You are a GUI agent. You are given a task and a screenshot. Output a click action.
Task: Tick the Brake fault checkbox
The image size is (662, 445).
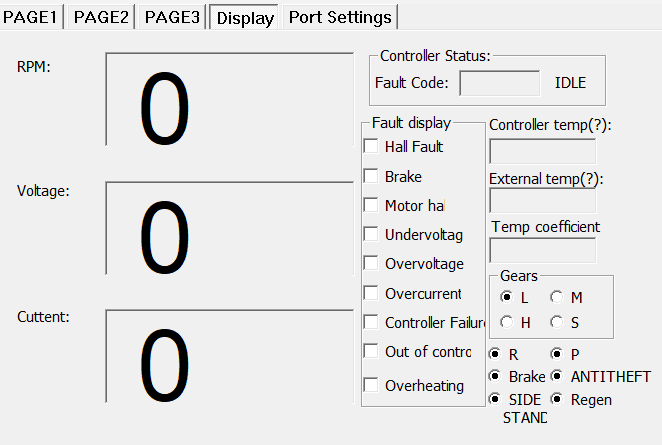(x=371, y=176)
